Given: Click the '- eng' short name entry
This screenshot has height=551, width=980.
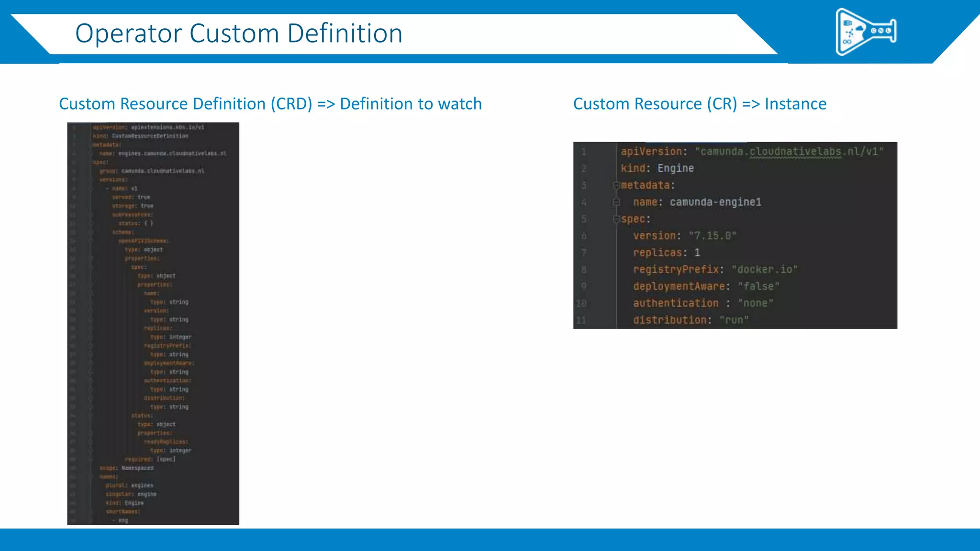Looking at the screenshot, I should (x=120, y=520).
